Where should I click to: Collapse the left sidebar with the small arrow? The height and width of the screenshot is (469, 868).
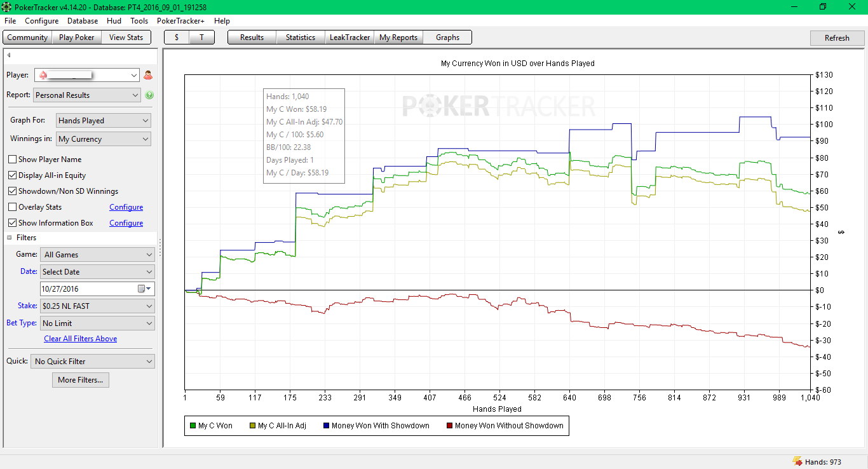click(9, 55)
